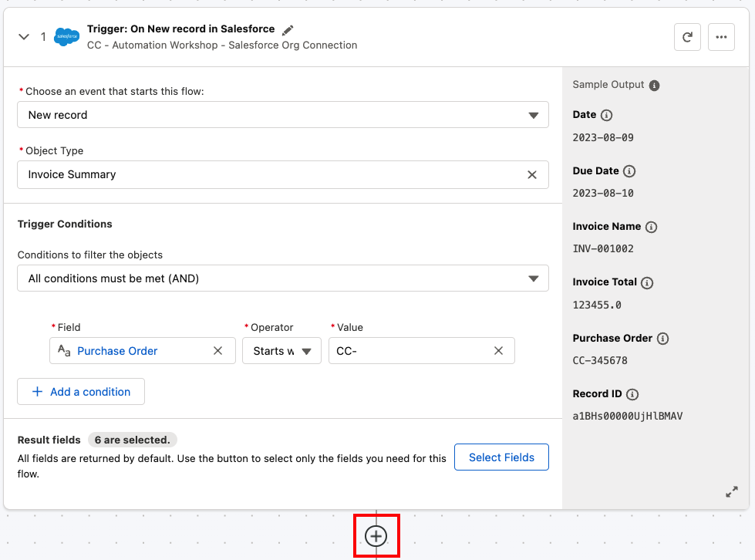Click the plus icon to add step
Screen dimensions: 755x560
click(x=376, y=536)
